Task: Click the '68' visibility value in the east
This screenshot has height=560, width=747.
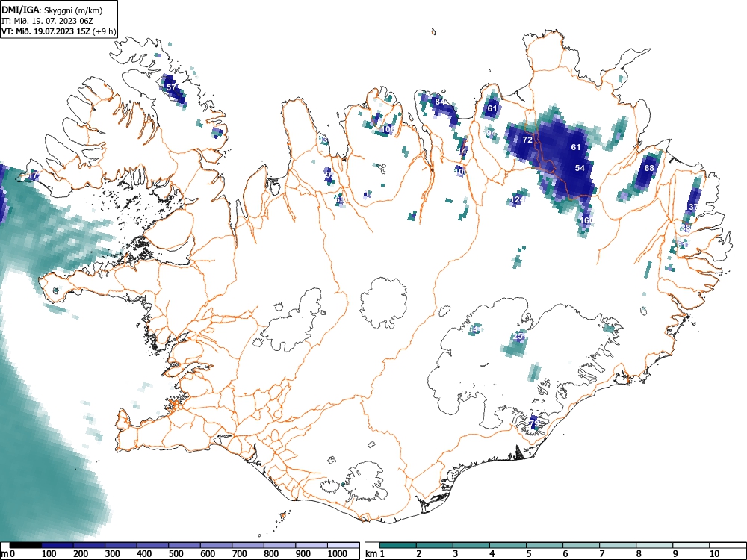Action: [649, 168]
